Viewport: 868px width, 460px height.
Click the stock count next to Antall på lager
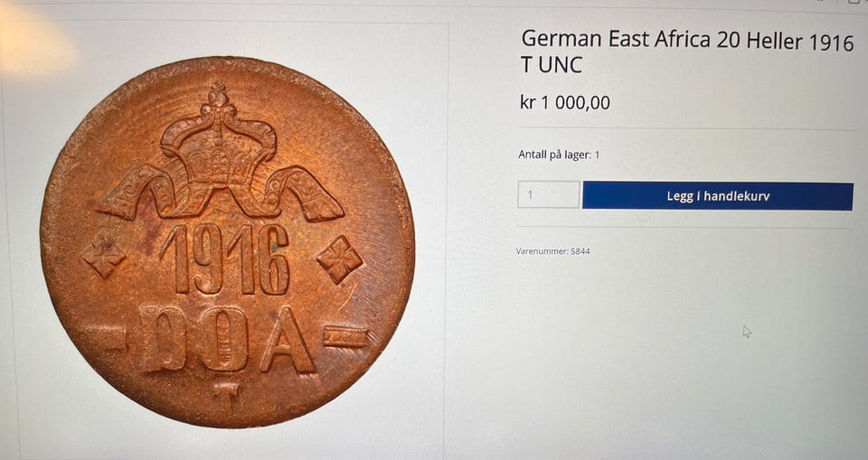click(597, 155)
